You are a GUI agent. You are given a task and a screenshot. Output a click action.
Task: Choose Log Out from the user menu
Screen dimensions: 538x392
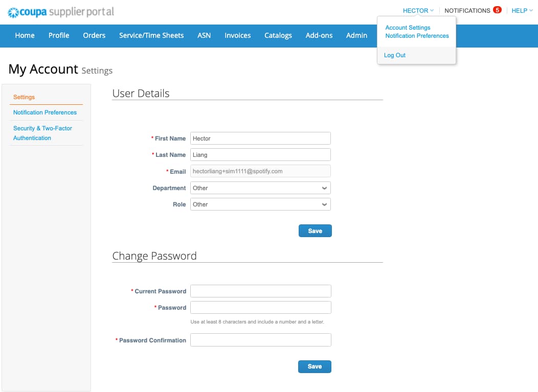click(x=395, y=55)
